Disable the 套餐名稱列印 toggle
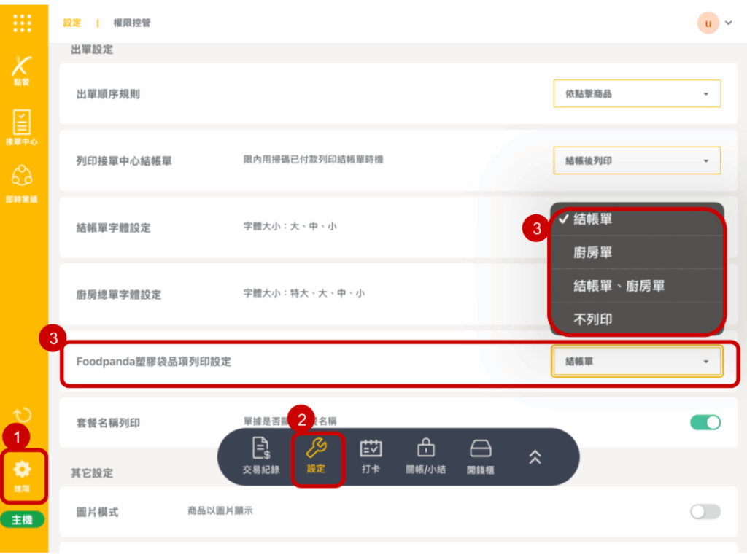The height and width of the screenshot is (560, 747). [705, 422]
